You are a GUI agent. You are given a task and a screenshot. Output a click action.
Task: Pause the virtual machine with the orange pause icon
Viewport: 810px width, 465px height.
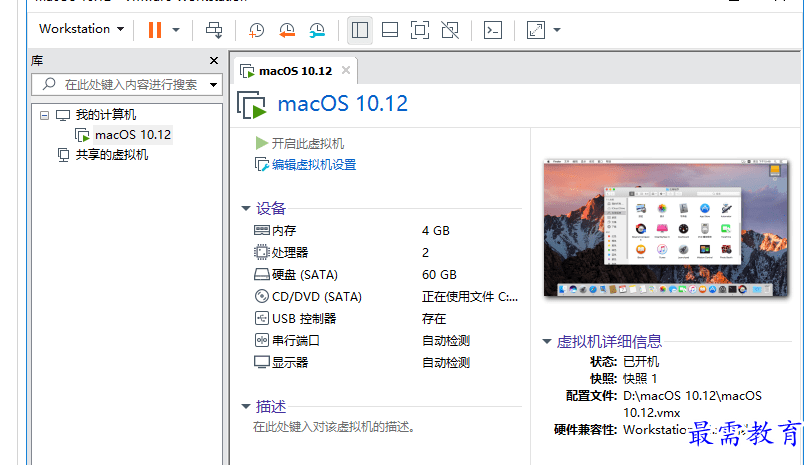(154, 29)
